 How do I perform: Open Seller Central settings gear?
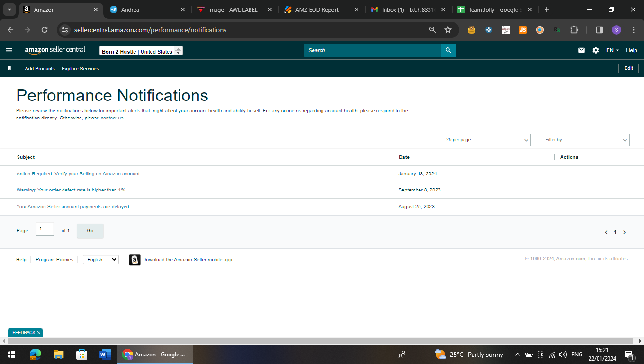click(x=596, y=50)
